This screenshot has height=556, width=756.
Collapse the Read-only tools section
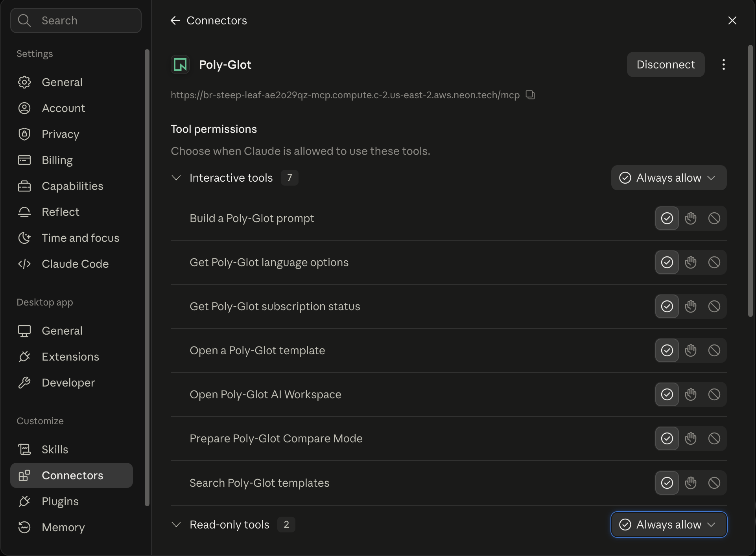tap(176, 525)
